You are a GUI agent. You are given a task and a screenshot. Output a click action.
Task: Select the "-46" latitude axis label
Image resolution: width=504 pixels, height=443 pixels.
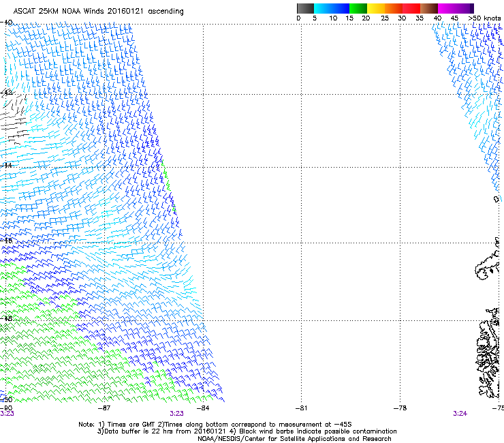coord(6,241)
